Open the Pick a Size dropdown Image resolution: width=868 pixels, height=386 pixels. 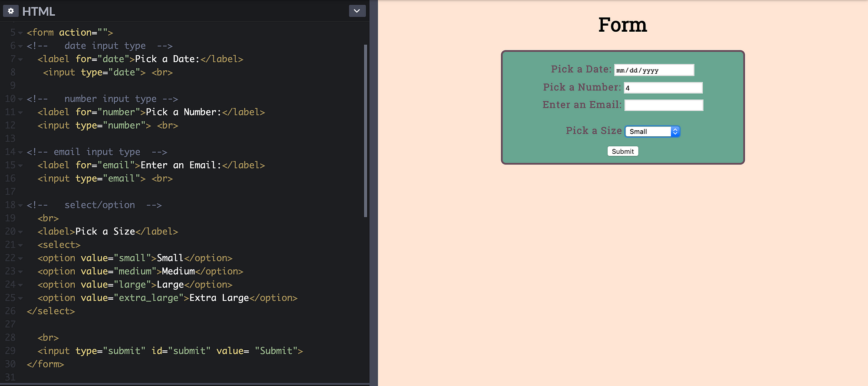652,132
